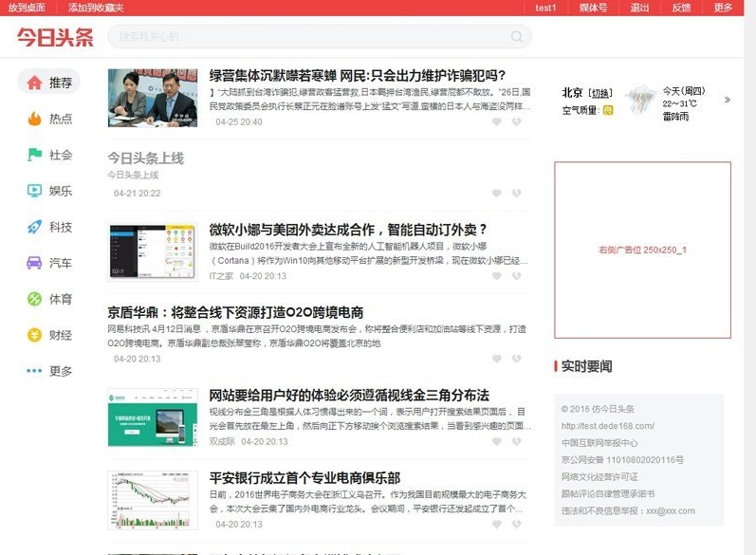Image resolution: width=756 pixels, height=555 pixels.
Task: Click 违法和不良信息举报 email line
Action: pos(628,510)
